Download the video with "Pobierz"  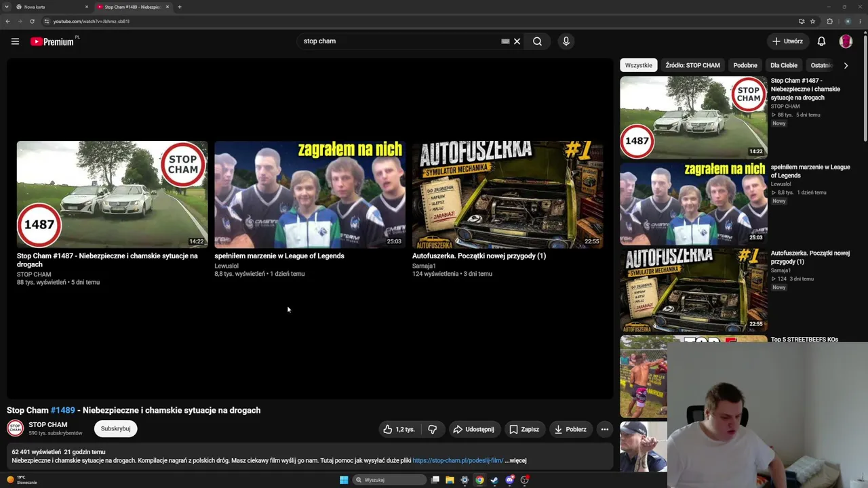tap(570, 429)
